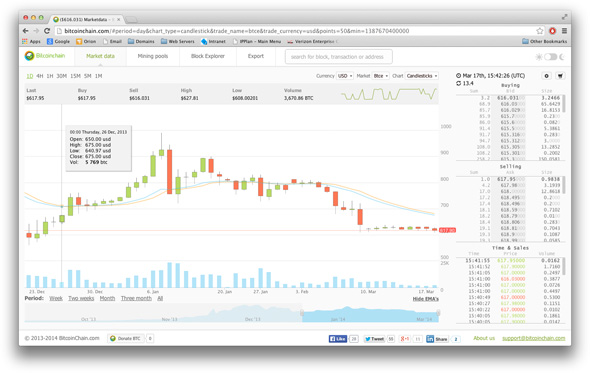Viewport: 590px width, 373px height.
Task: Click the Facebook Like button
Action: tap(338, 339)
